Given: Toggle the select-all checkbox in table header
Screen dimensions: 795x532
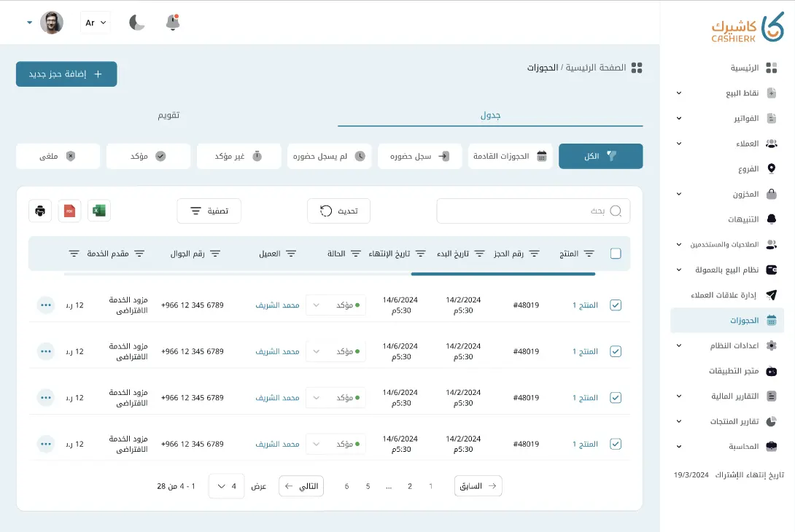Looking at the screenshot, I should pyautogui.click(x=616, y=254).
